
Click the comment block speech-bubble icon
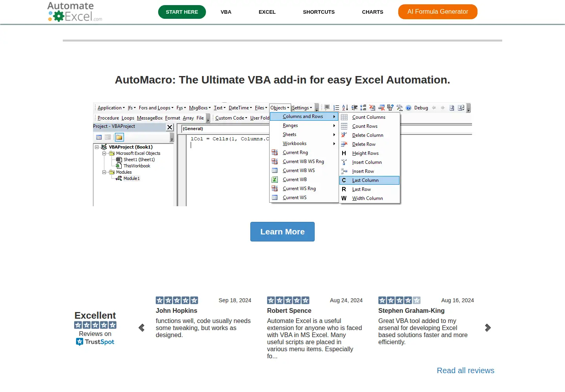click(x=327, y=108)
